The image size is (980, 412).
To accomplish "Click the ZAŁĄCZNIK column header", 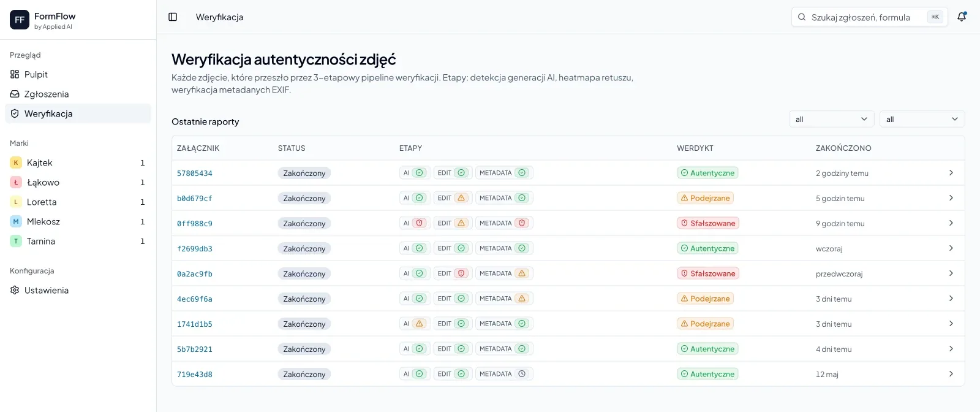I will [198, 148].
